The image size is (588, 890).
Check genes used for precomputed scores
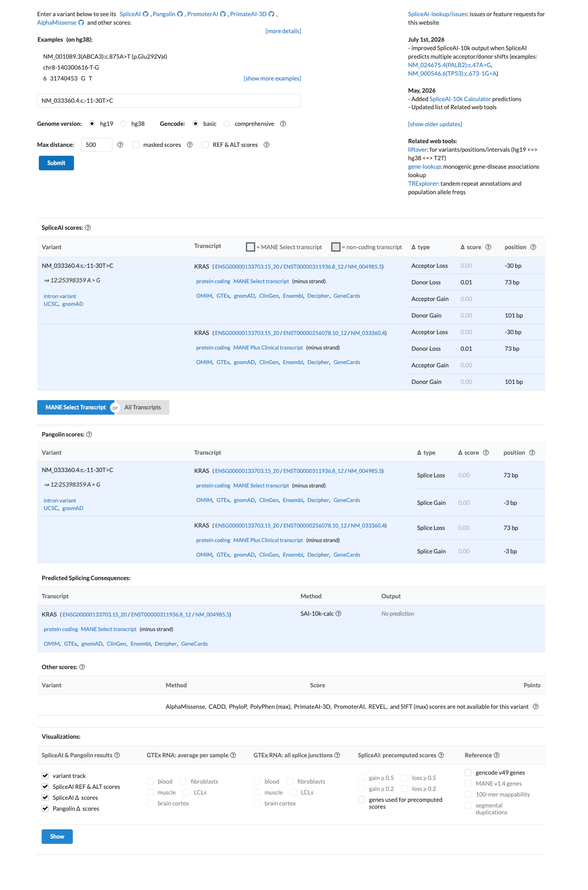(x=362, y=800)
